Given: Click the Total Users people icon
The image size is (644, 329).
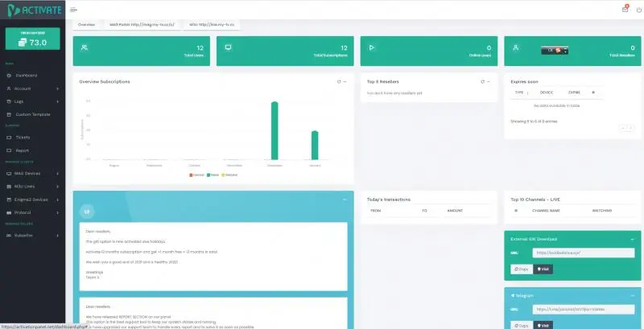Looking at the screenshot, I should click(x=85, y=47).
